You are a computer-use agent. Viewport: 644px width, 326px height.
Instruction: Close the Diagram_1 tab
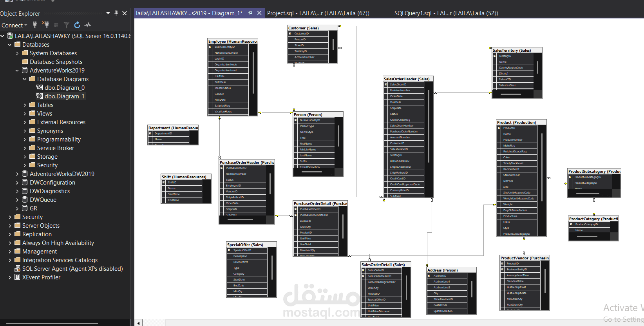[x=259, y=13]
